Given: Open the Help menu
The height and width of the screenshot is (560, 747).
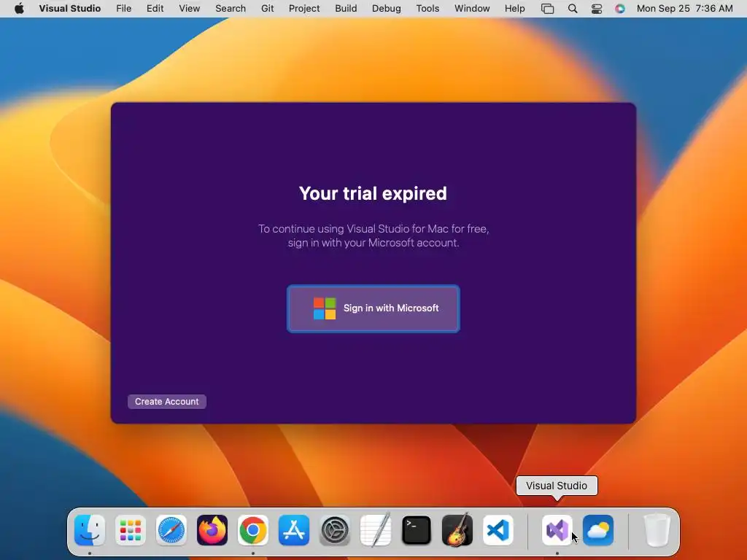Looking at the screenshot, I should [x=514, y=9].
